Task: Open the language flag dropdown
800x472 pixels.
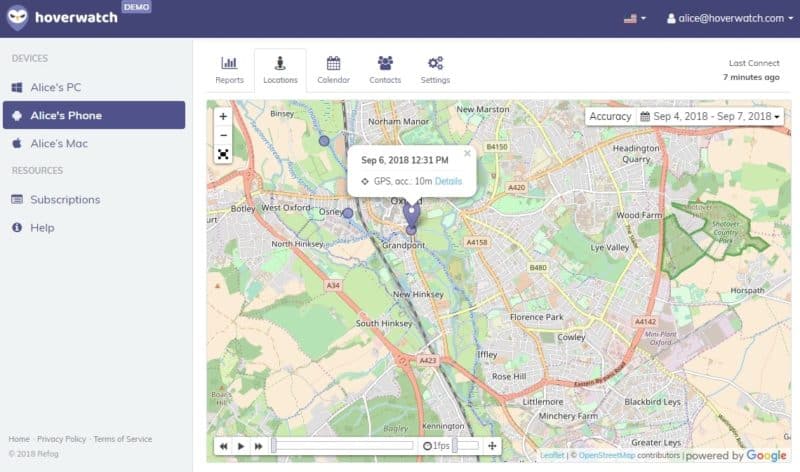Action: click(x=635, y=18)
